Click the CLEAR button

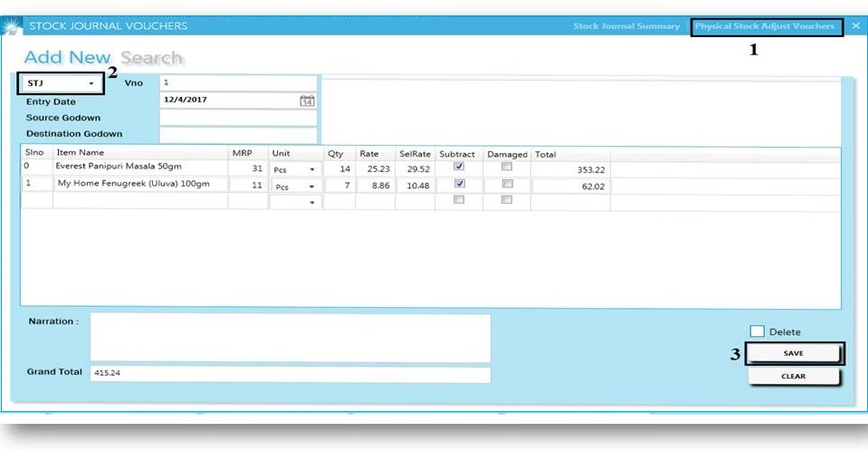click(793, 376)
